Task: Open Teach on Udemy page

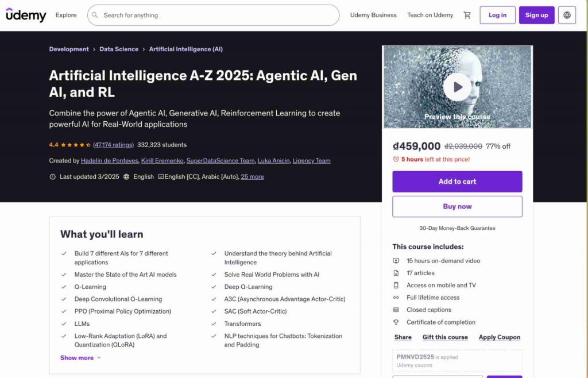Action: coord(430,16)
